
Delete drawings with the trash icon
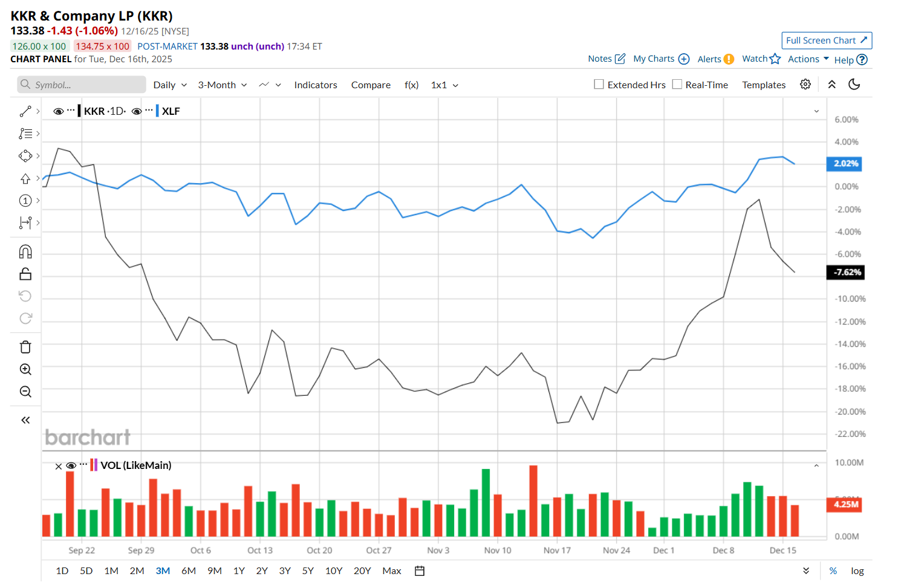pyautogui.click(x=25, y=347)
